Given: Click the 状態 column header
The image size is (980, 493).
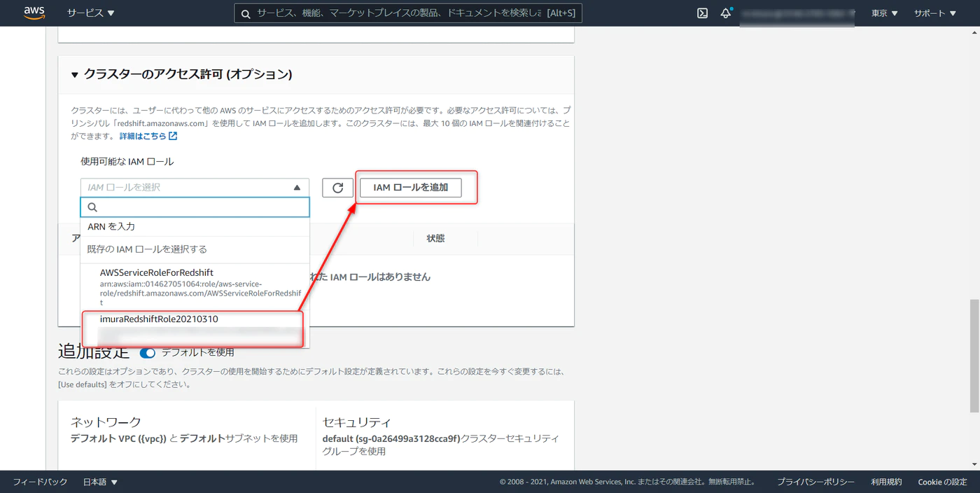Looking at the screenshot, I should (x=435, y=239).
